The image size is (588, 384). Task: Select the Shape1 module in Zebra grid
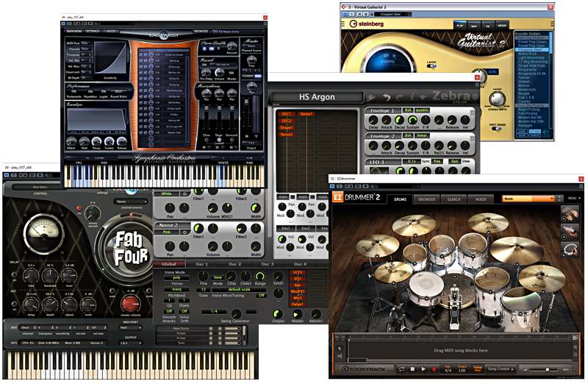(286, 127)
